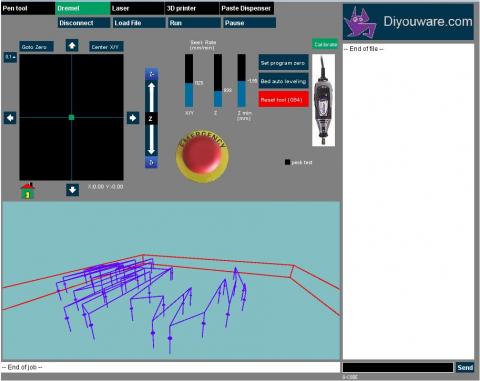This screenshot has width=480, height=381.
Task: Adjust the X/Y feed rate slider
Action: [x=189, y=81]
